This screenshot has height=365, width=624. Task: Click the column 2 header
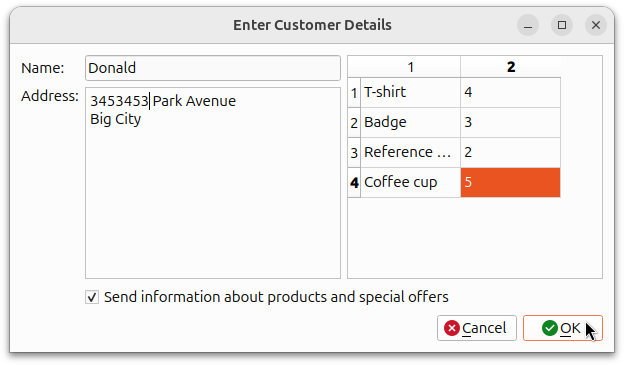[x=511, y=67]
